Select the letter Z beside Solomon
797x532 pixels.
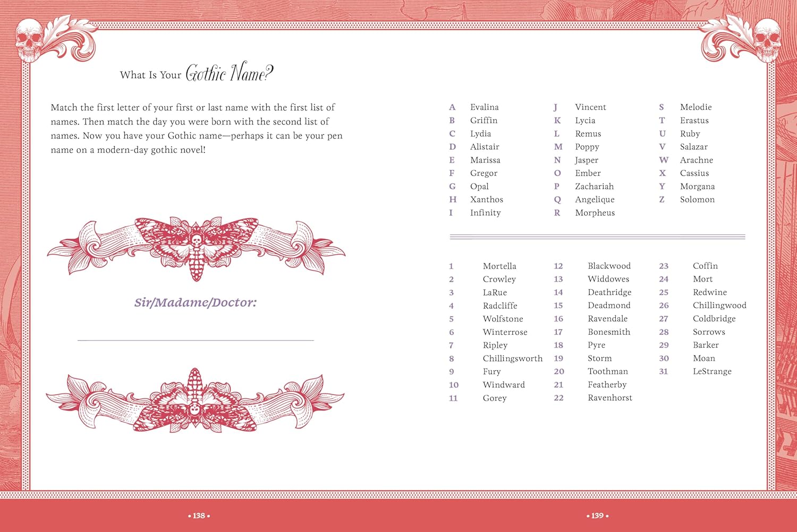coord(662,200)
